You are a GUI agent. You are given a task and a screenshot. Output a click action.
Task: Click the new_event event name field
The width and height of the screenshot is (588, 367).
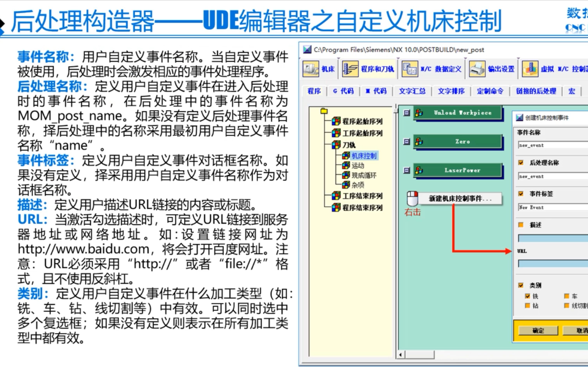pos(552,145)
